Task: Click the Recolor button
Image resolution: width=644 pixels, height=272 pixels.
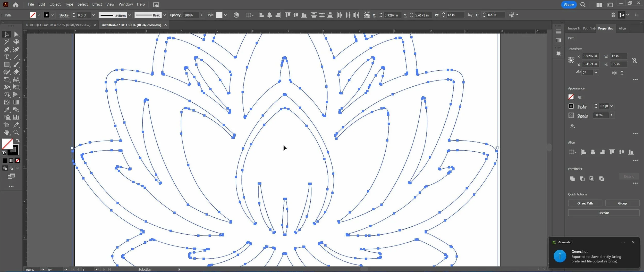Action: click(x=604, y=213)
